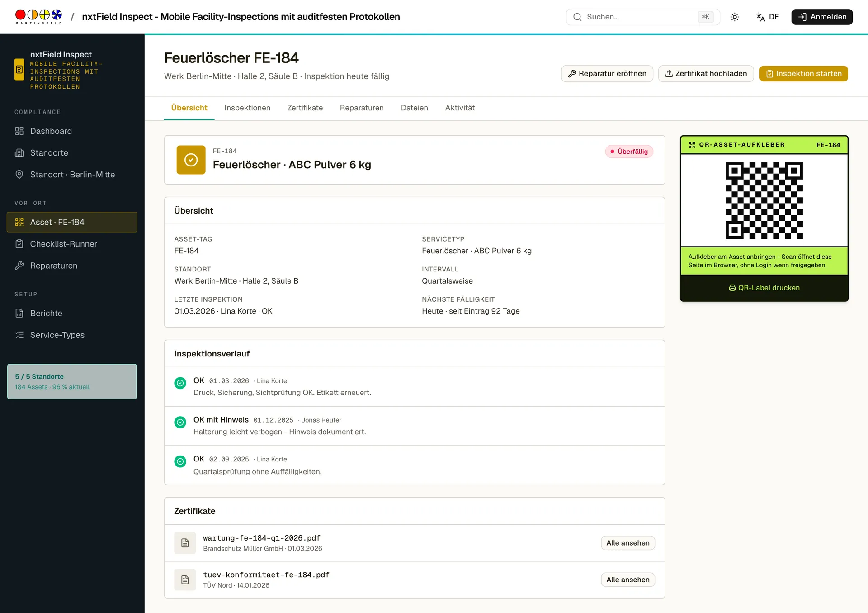Switch to the Inspektionen tab

tap(247, 108)
